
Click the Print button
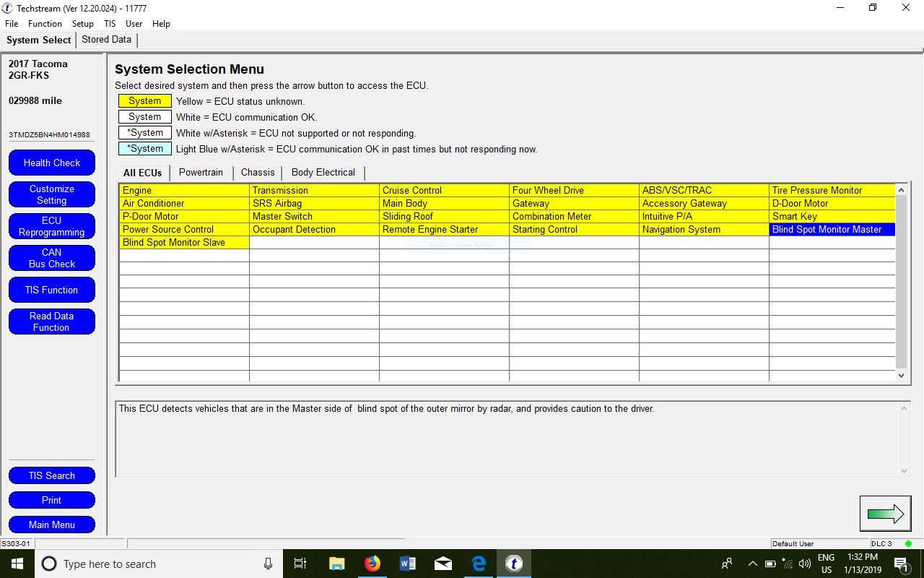52,500
